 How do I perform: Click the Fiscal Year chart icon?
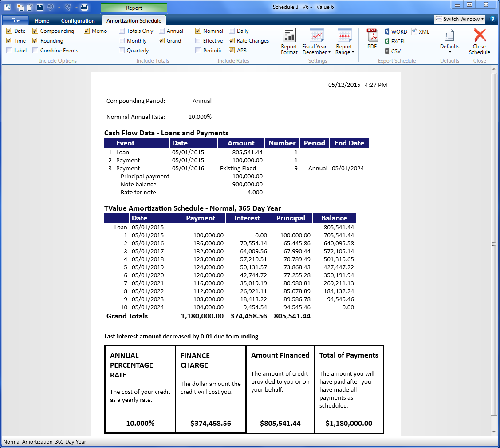click(x=317, y=35)
